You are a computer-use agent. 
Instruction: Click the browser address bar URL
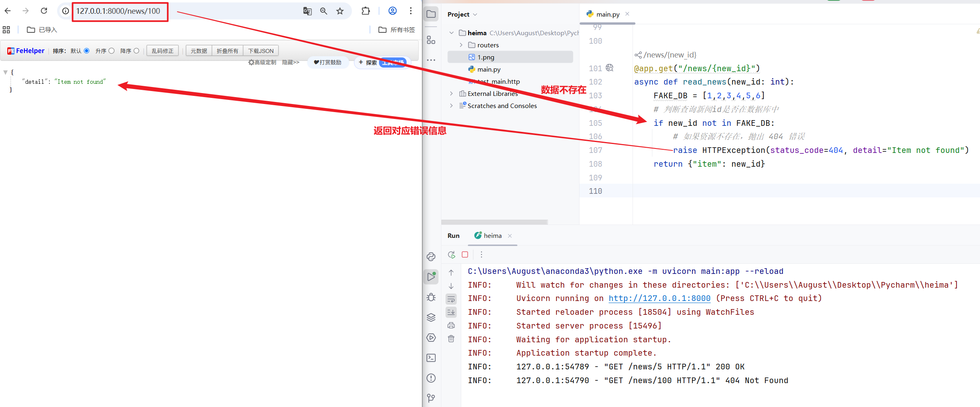point(118,11)
